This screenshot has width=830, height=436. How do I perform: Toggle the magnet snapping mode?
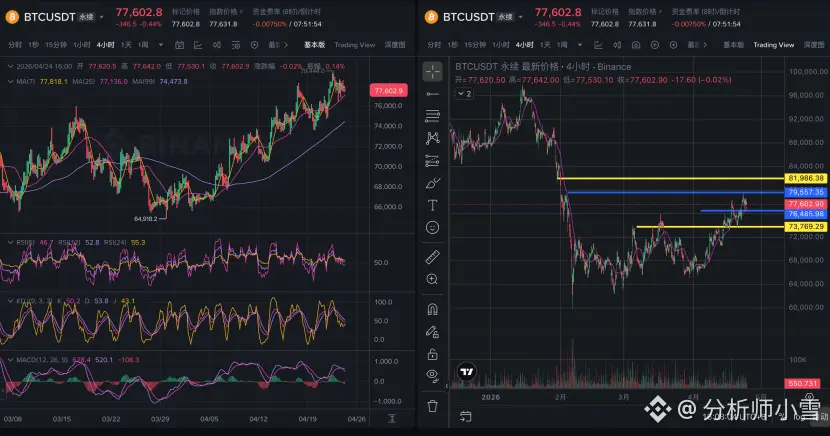[432, 309]
